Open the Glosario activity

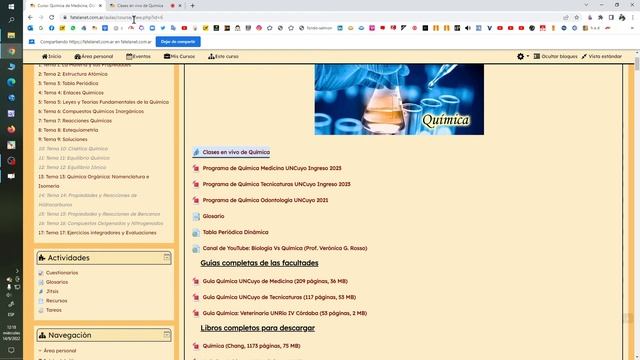(x=213, y=216)
